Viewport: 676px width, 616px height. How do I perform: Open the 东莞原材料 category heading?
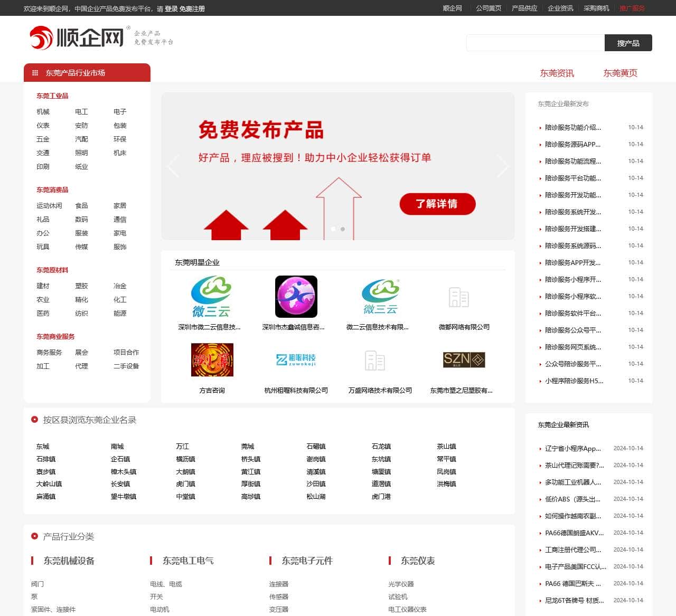(52, 270)
